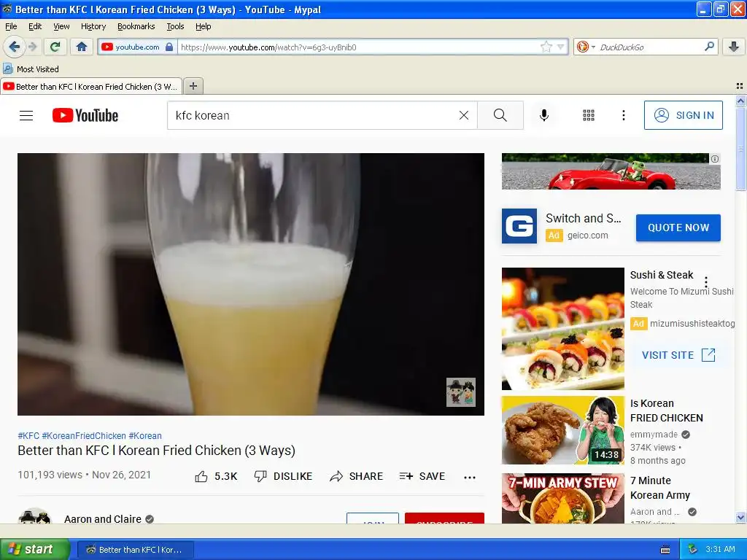Open the DuckDuckGo search engine selector

pos(586,47)
